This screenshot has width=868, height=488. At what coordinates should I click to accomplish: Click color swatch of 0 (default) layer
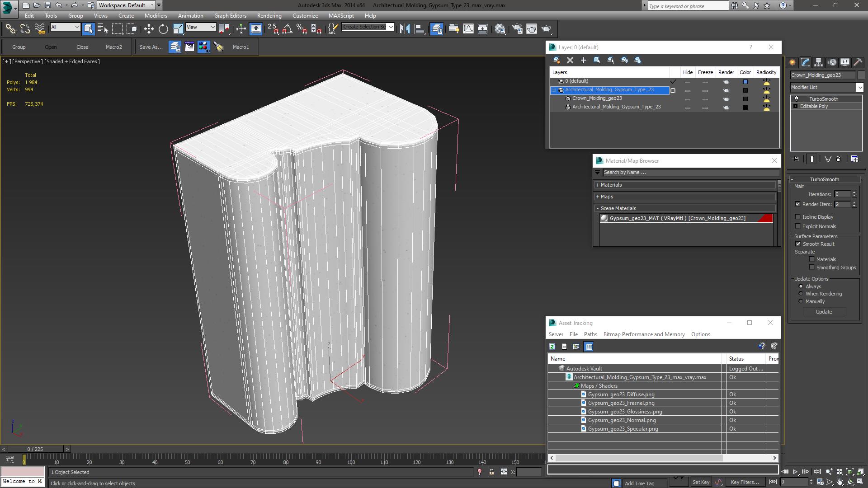(745, 82)
